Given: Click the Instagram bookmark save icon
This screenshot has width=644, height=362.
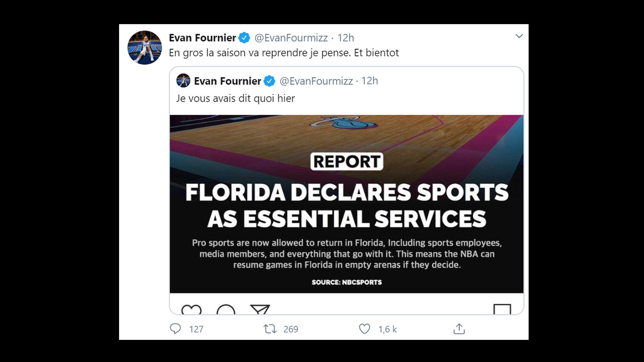Looking at the screenshot, I should [x=502, y=309].
